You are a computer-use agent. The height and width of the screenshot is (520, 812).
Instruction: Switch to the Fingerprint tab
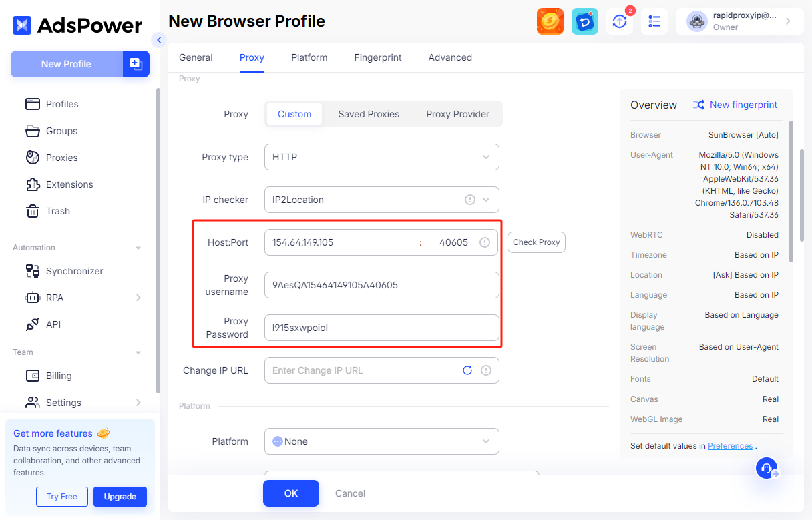tap(378, 57)
